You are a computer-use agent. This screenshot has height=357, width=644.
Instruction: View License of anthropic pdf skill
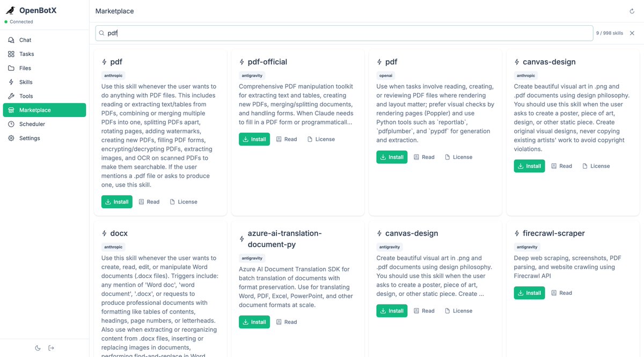coord(184,202)
